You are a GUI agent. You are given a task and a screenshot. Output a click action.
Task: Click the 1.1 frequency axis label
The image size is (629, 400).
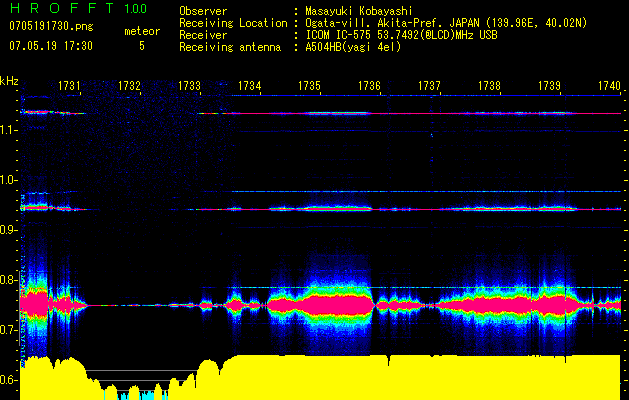[8, 130]
